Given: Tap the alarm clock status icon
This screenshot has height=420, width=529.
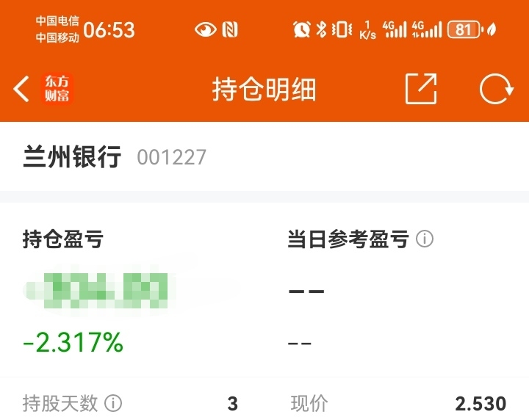Looking at the screenshot, I should coord(301,29).
